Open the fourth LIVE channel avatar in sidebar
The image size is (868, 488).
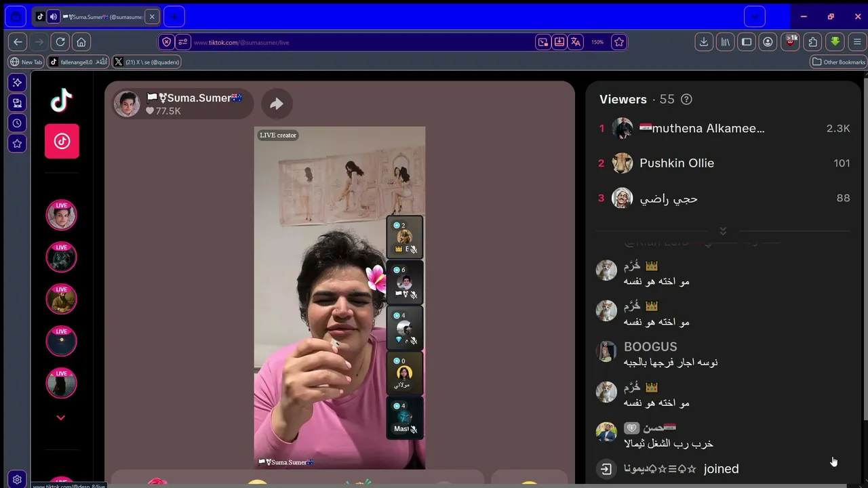click(x=61, y=342)
